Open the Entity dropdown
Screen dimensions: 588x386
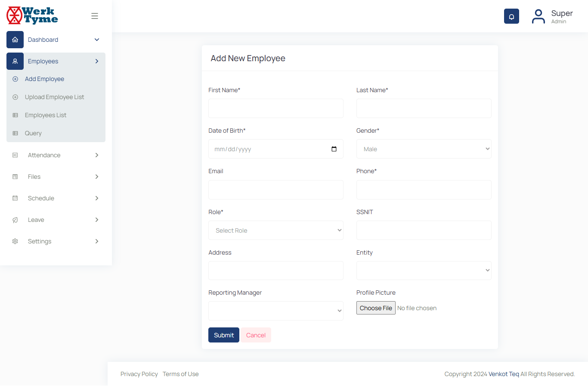[x=424, y=271]
